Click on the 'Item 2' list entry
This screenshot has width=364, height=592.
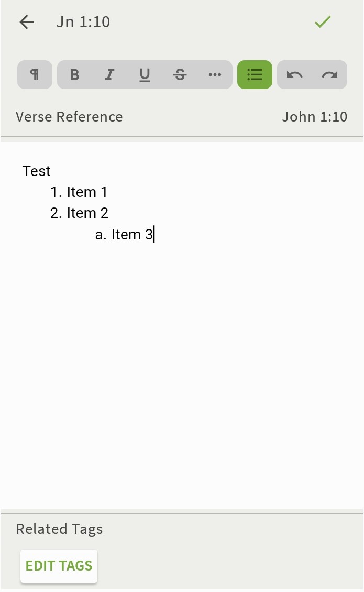(x=87, y=213)
